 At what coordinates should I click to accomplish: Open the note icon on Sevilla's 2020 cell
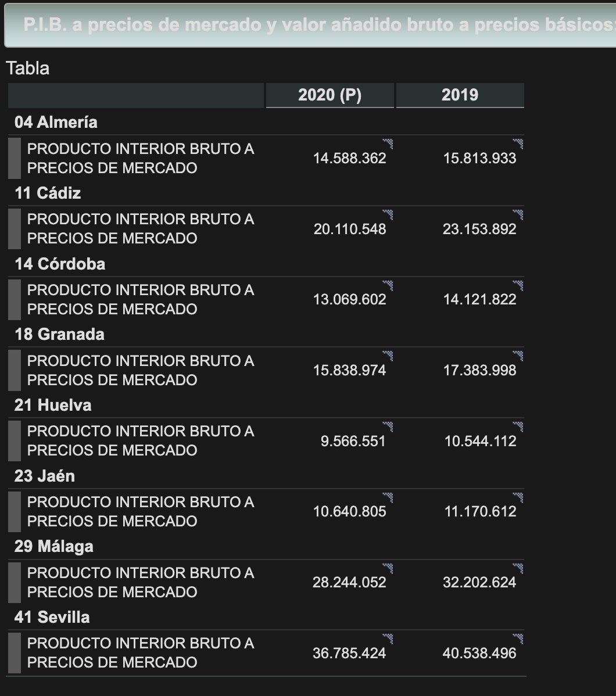[x=388, y=638]
